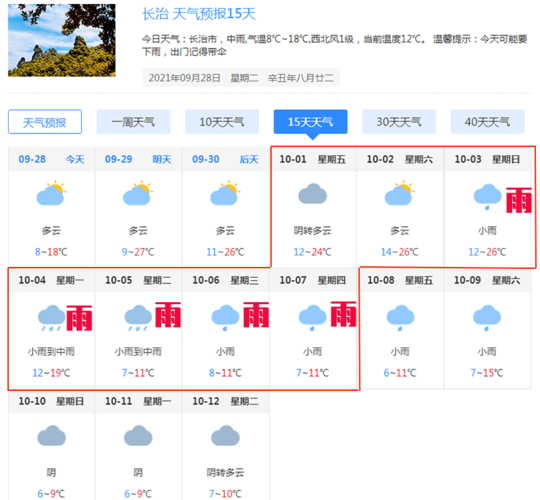Screen dimensions: 540x500
Task: Click the 阴转多云 text under 10-01
Action: (x=312, y=230)
